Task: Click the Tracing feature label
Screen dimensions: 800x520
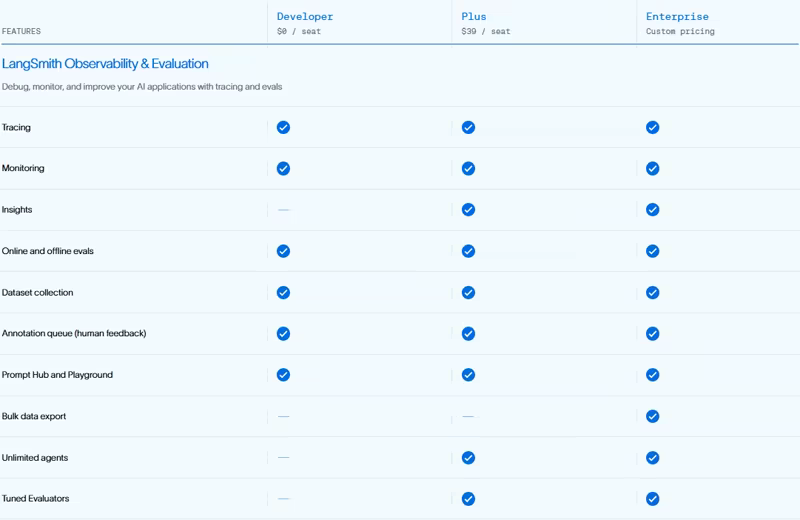Action: pos(16,127)
